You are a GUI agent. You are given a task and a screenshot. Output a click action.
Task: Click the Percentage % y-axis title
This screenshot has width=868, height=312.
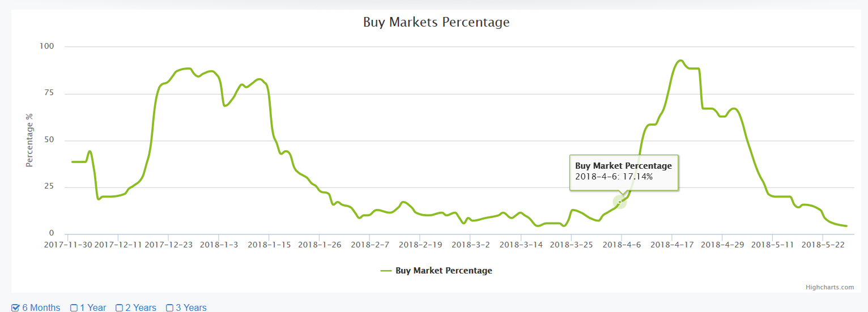pyautogui.click(x=30, y=140)
